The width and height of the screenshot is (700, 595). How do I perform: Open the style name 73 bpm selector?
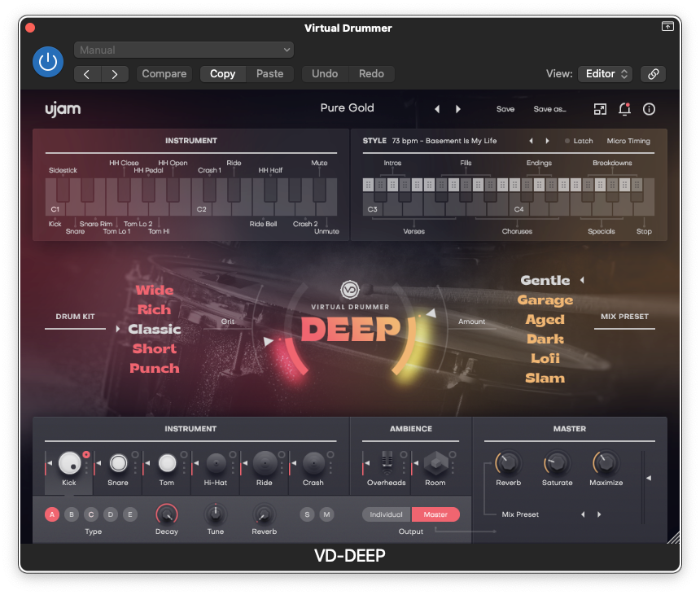(x=444, y=141)
